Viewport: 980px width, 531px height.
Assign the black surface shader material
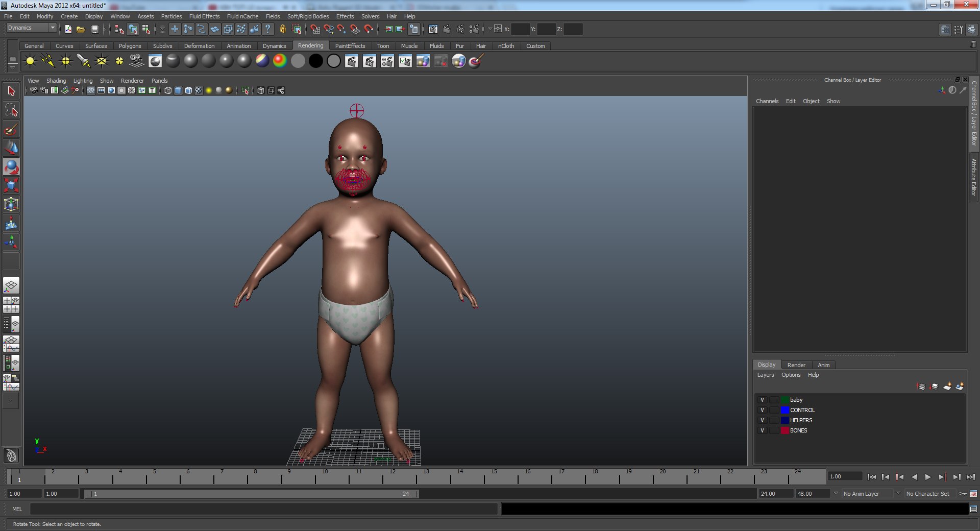pos(316,61)
